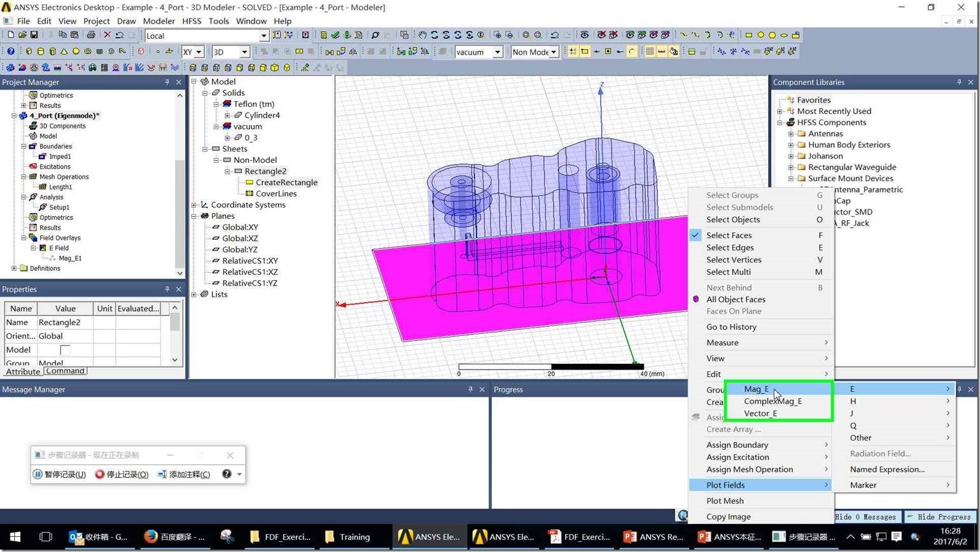Collapse the Planes tree node
Screen dimensions: 980x552
point(194,216)
